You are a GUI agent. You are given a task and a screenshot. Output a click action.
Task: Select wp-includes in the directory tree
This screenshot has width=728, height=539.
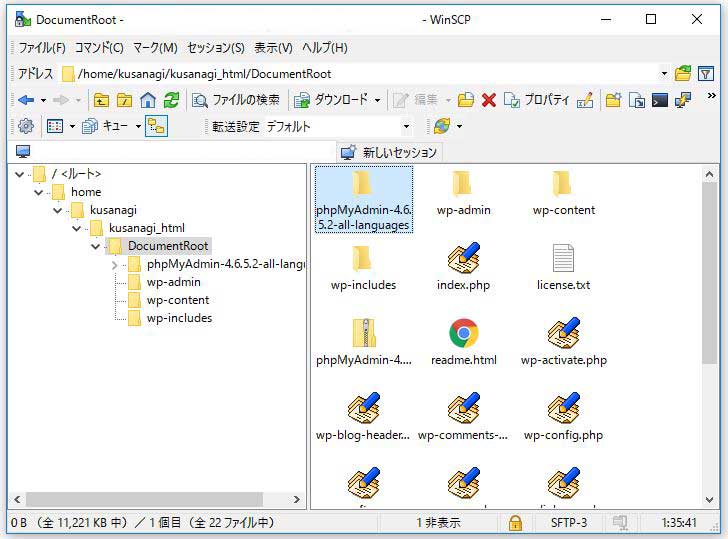179,318
